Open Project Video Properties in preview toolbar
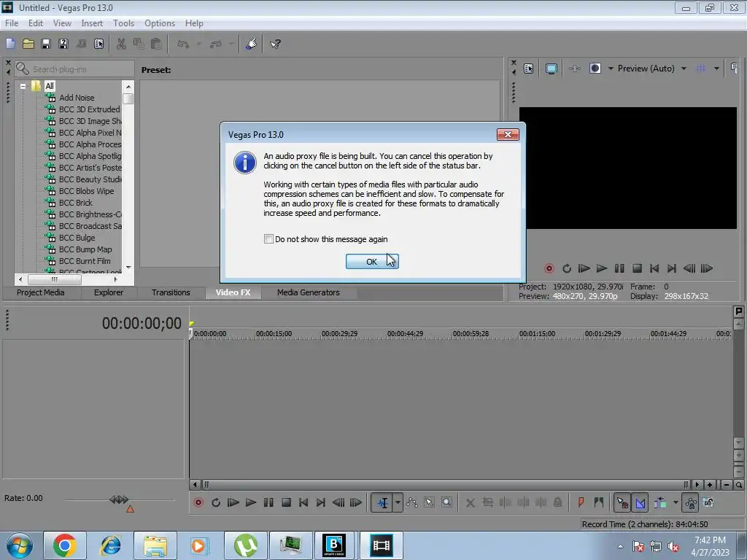 tap(528, 69)
